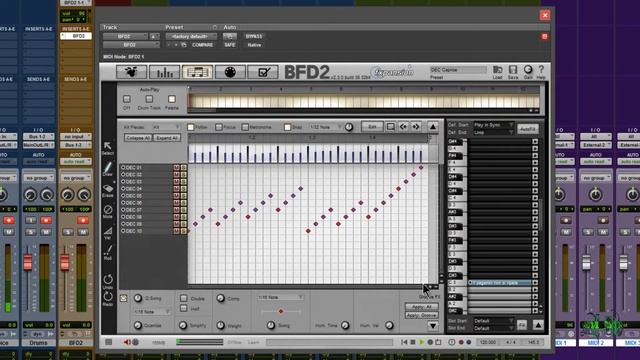Image resolution: width=640 pixels, height=360 pixels.
Task: Click the Expand All button
Action: pos(167,138)
